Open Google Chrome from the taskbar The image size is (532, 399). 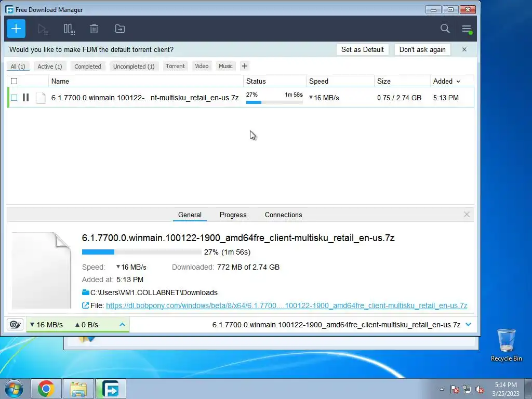click(46, 389)
